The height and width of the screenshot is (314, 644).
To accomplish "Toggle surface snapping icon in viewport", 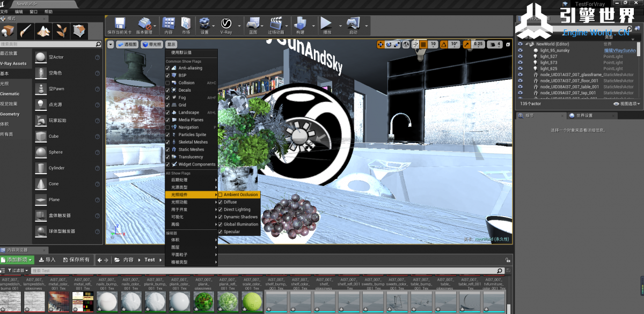I will click(x=415, y=44).
